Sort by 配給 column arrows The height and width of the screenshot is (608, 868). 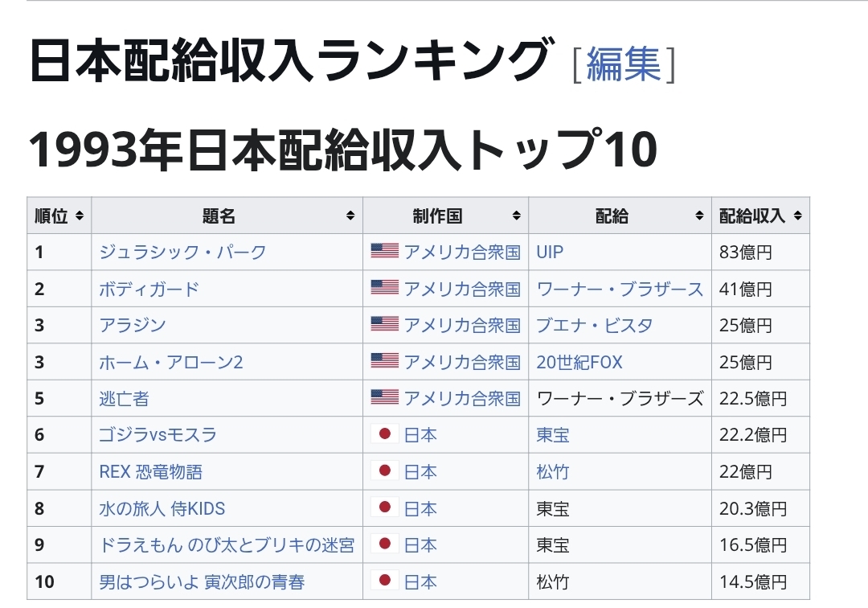[698, 216]
